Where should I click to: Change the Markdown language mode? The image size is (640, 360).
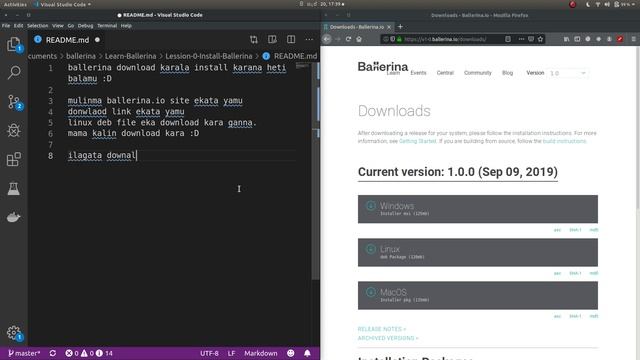tap(261, 353)
